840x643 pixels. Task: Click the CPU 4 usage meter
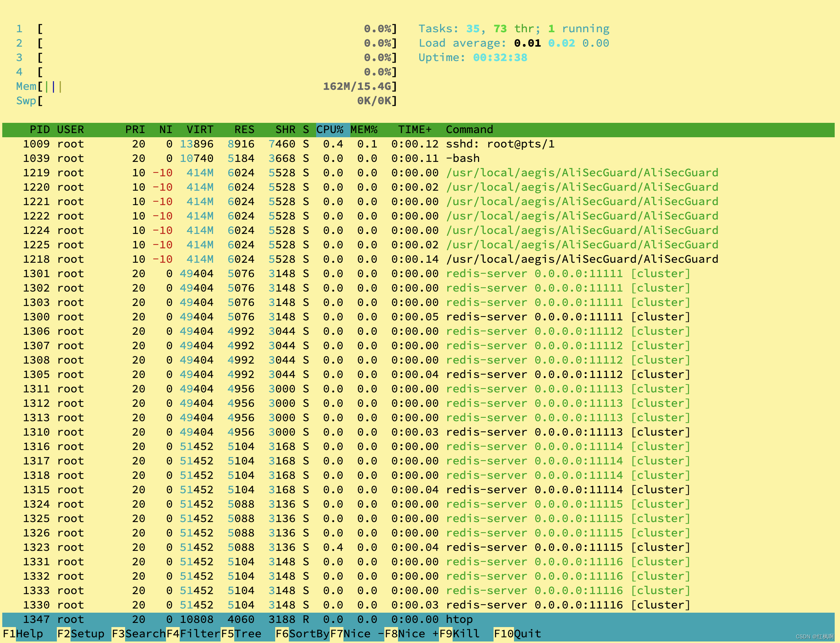206,72
